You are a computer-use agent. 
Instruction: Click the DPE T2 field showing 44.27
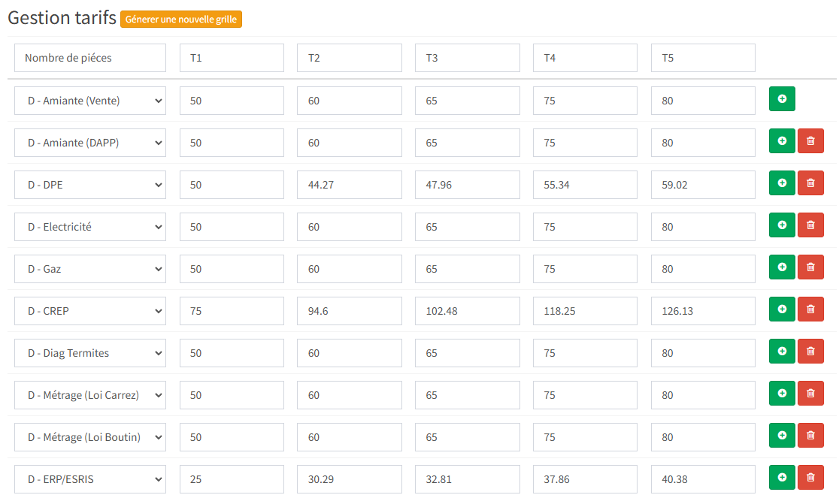pos(350,185)
